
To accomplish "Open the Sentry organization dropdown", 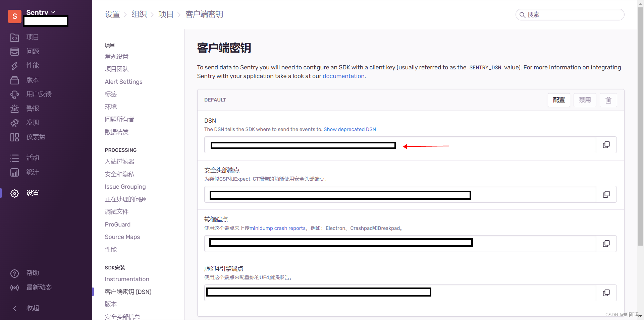I will (40, 12).
